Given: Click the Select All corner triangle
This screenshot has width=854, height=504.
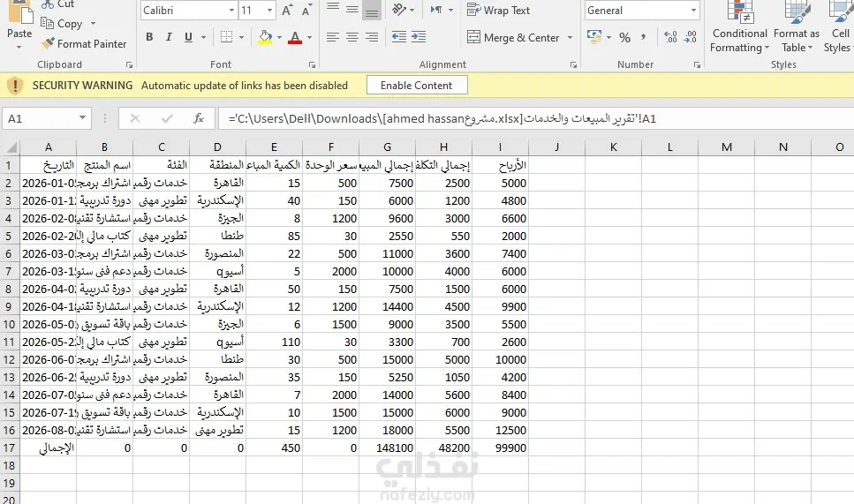Looking at the screenshot, I should point(11,147).
